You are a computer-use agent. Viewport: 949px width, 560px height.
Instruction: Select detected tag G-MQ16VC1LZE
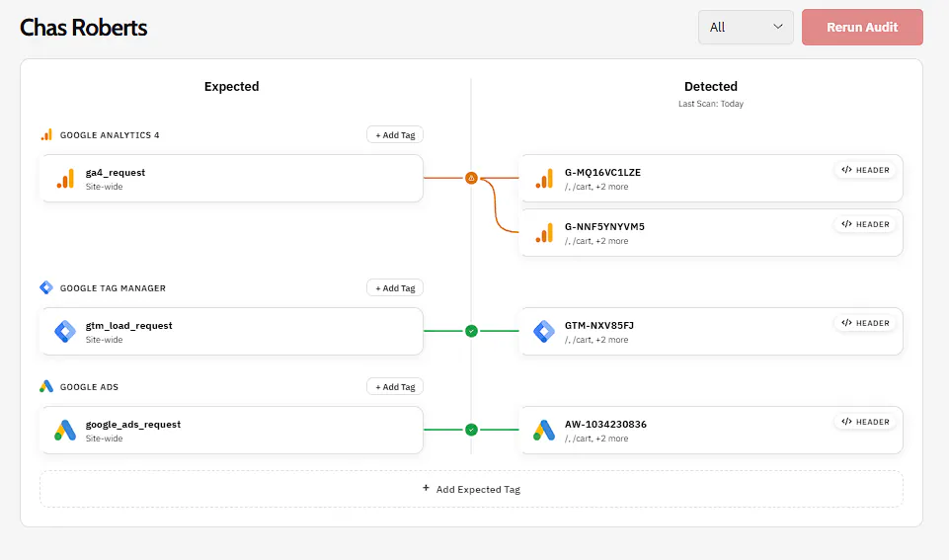(x=711, y=179)
